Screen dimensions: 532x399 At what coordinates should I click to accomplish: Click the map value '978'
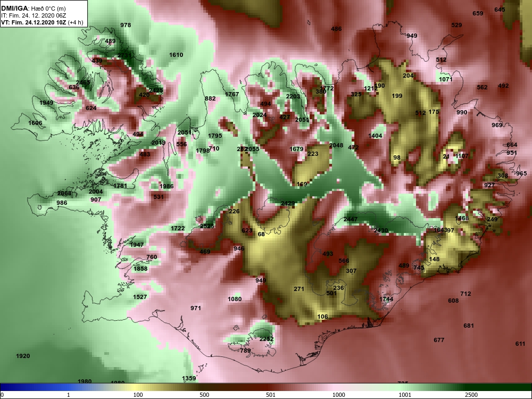click(x=126, y=25)
